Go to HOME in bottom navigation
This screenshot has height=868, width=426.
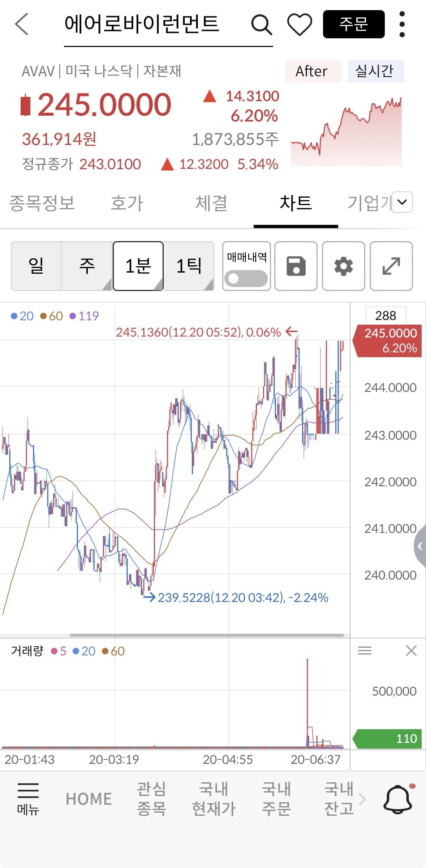(x=89, y=799)
